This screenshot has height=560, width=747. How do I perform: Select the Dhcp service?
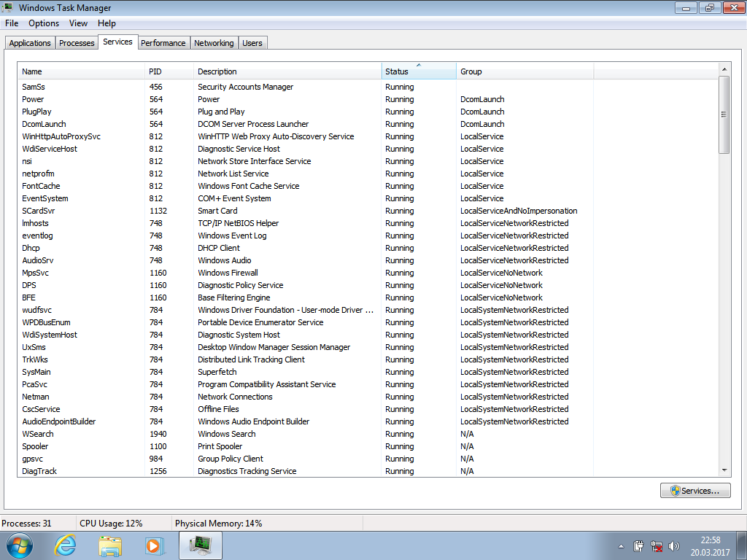coord(31,248)
